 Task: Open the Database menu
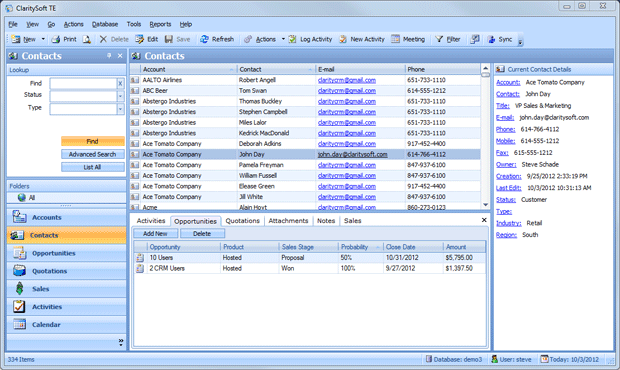[105, 24]
